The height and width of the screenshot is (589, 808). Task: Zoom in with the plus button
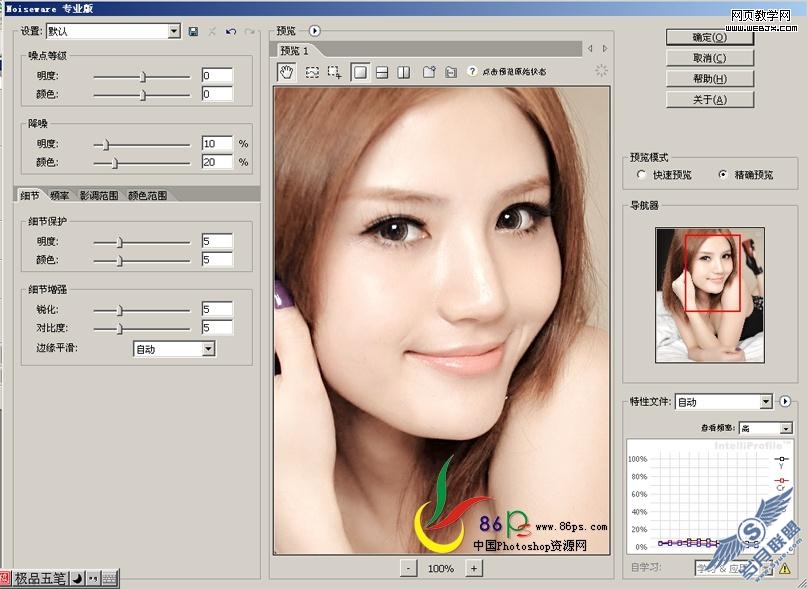point(474,568)
